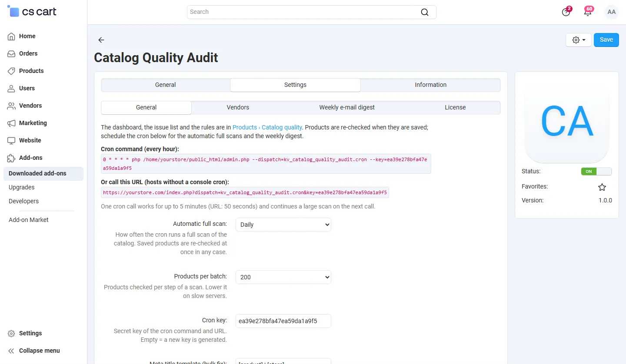Screen dimensions: 626x364
Task: Click the CA add-on logo image
Action: 567,121
